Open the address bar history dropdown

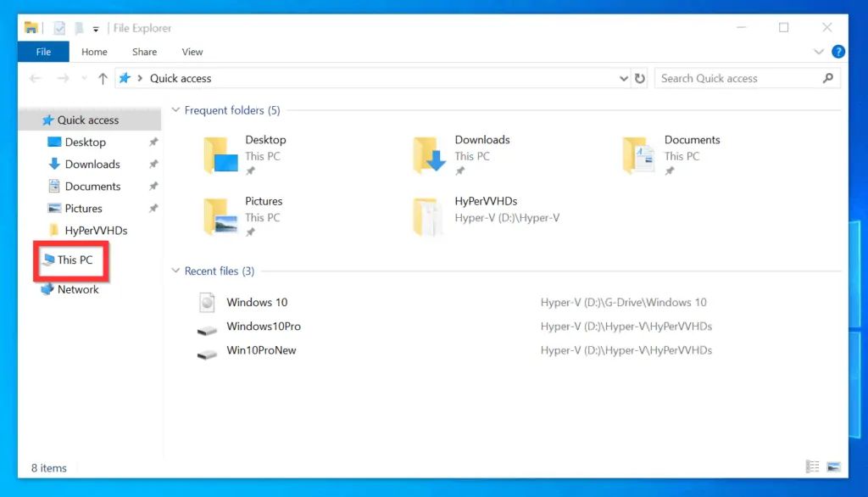click(x=624, y=78)
